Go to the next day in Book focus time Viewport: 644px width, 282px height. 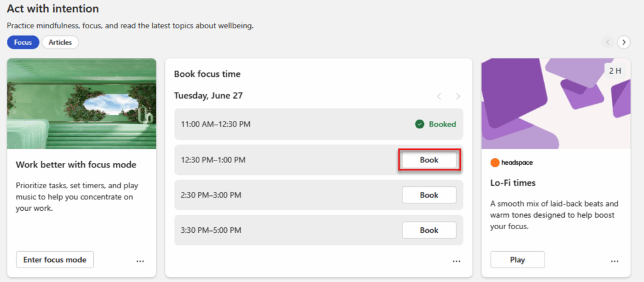458,96
